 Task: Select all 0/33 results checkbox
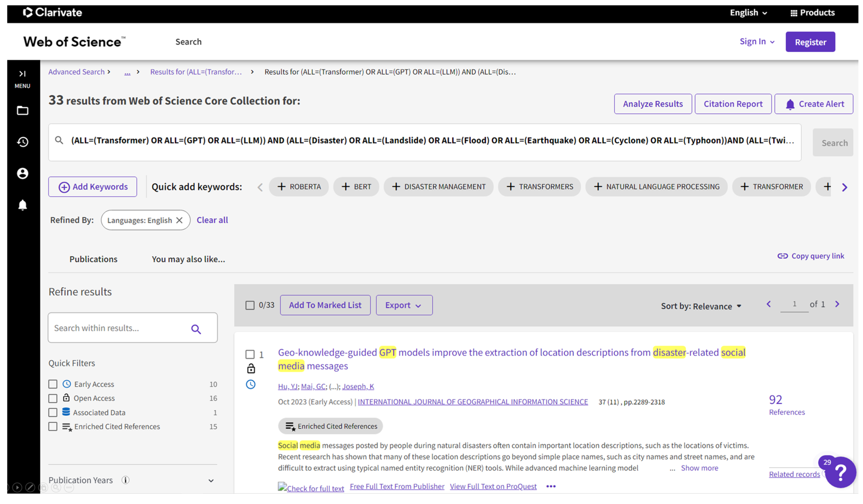click(x=250, y=305)
